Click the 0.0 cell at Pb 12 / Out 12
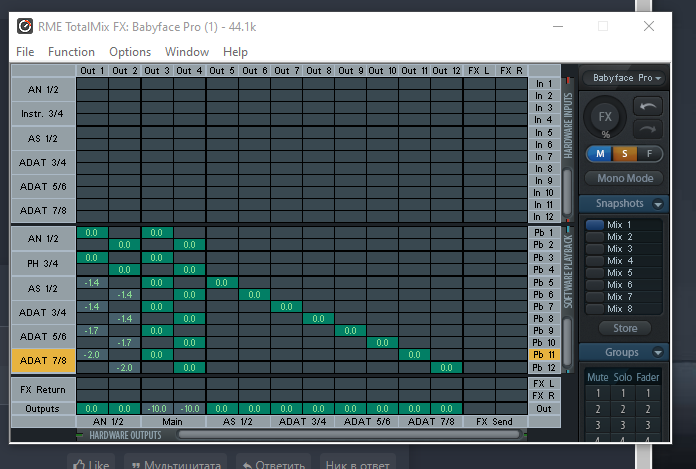This screenshot has width=696, height=469. [446, 367]
